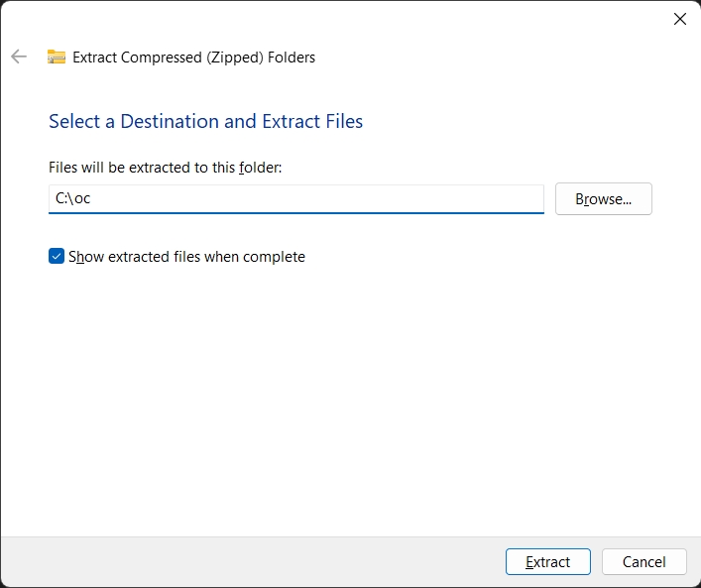Click the gray footer bar left of Extract
Image resolution: width=701 pixels, height=588 pixels.
(248, 561)
